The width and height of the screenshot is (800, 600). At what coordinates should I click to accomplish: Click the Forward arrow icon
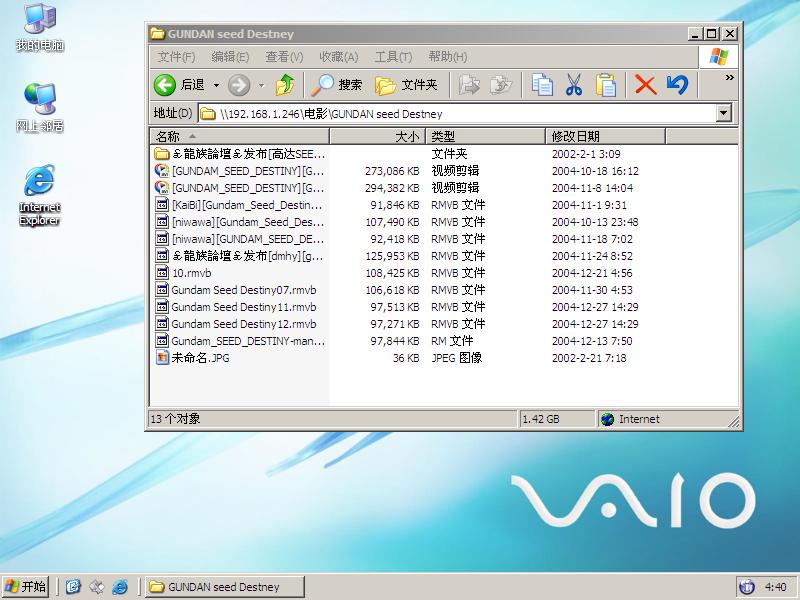pos(239,85)
